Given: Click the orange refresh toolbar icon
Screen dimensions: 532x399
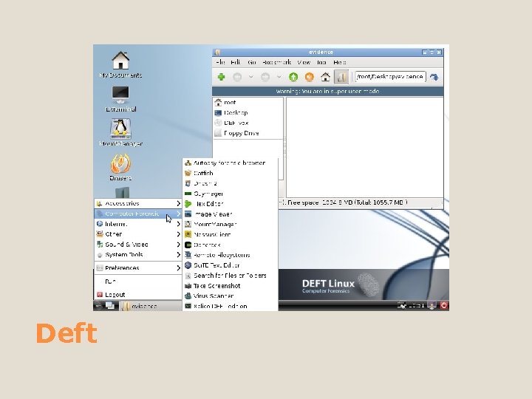Looking at the screenshot, I should (x=309, y=77).
